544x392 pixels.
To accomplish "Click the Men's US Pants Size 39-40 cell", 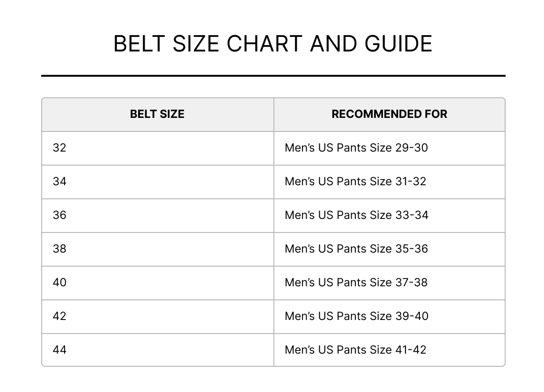I will click(356, 316).
